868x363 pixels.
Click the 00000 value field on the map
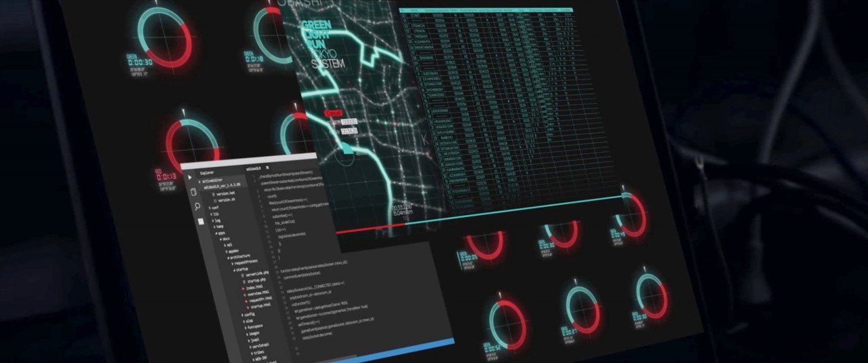coord(349,122)
